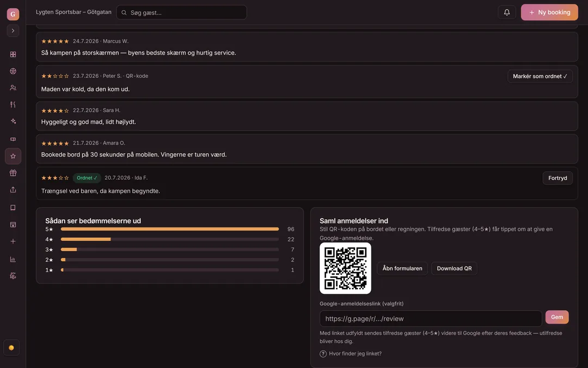588x368 pixels.
Task: Click the Ny booking button
Action: 549,13
